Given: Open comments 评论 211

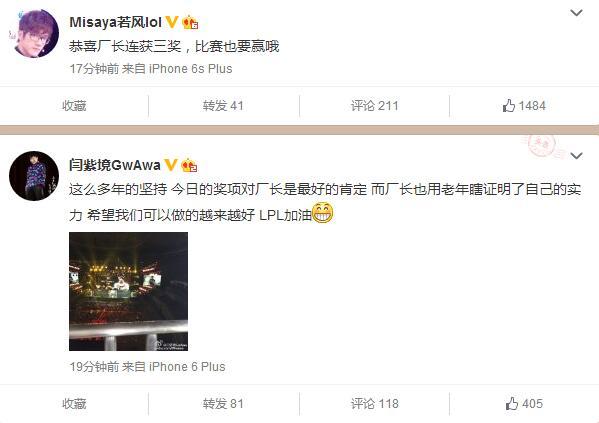Looking at the screenshot, I should 374,105.
